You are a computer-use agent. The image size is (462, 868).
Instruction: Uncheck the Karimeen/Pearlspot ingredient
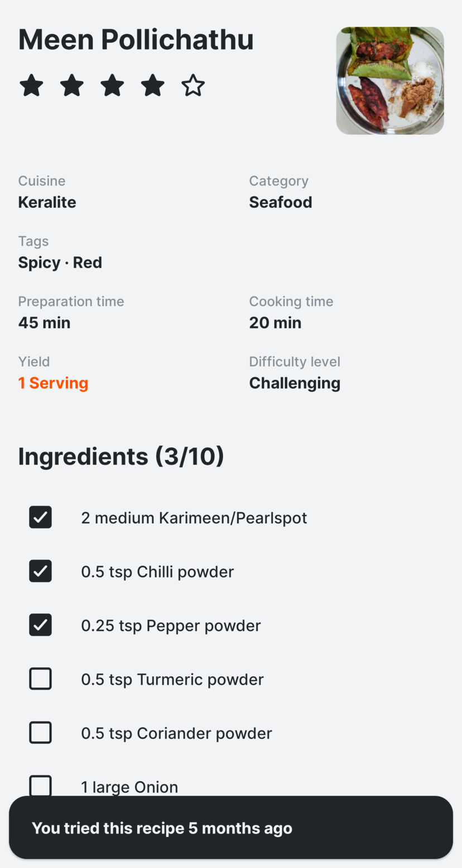tap(40, 517)
